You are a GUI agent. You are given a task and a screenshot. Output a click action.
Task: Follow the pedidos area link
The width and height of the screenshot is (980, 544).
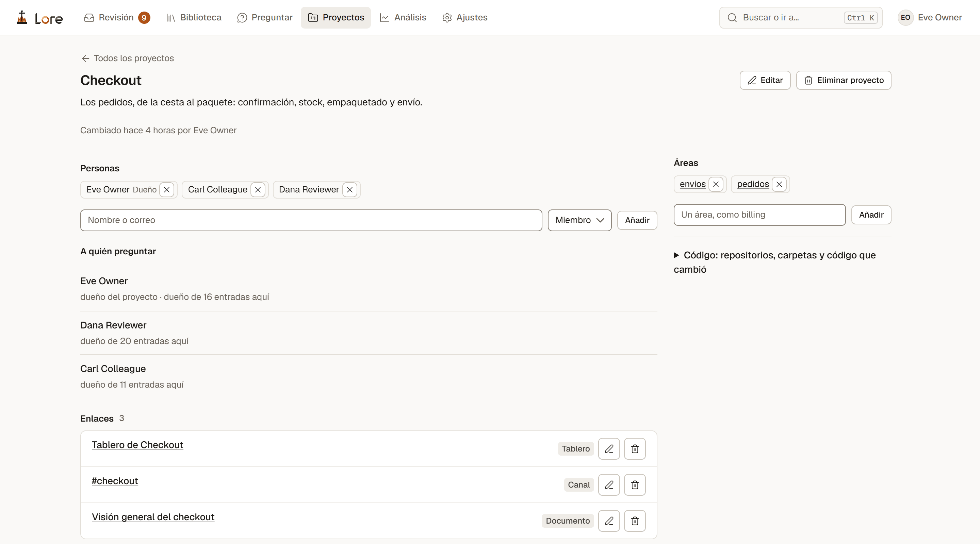pyautogui.click(x=753, y=184)
